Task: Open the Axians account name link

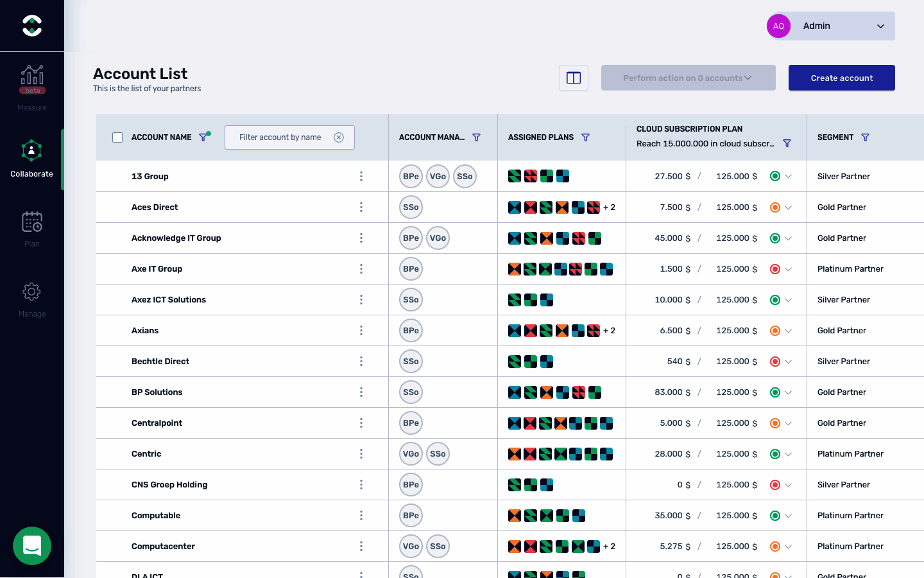Action: pyautogui.click(x=145, y=331)
